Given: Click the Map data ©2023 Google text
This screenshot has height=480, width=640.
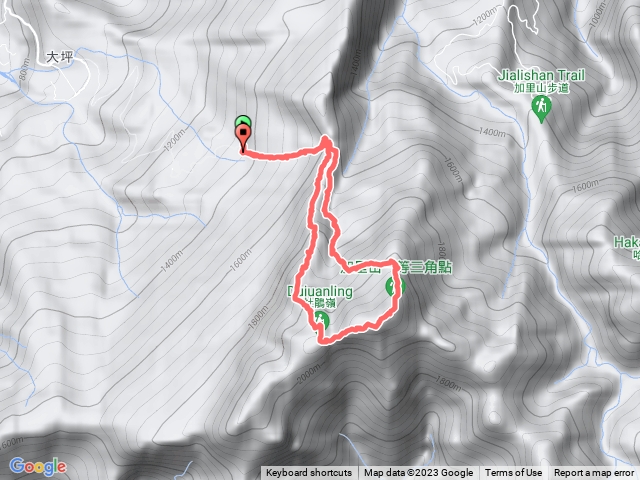Looking at the screenshot, I should tap(418, 473).
